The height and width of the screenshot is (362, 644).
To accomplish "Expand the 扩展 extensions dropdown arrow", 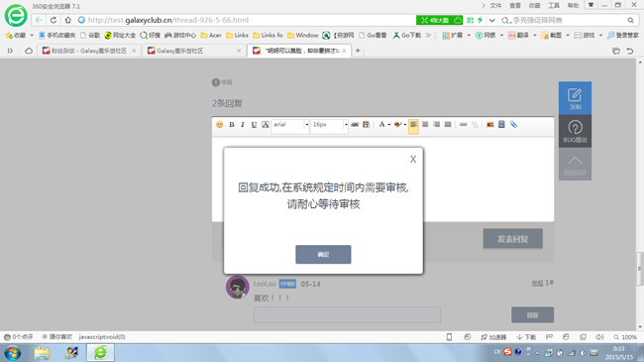I will click(469, 36).
